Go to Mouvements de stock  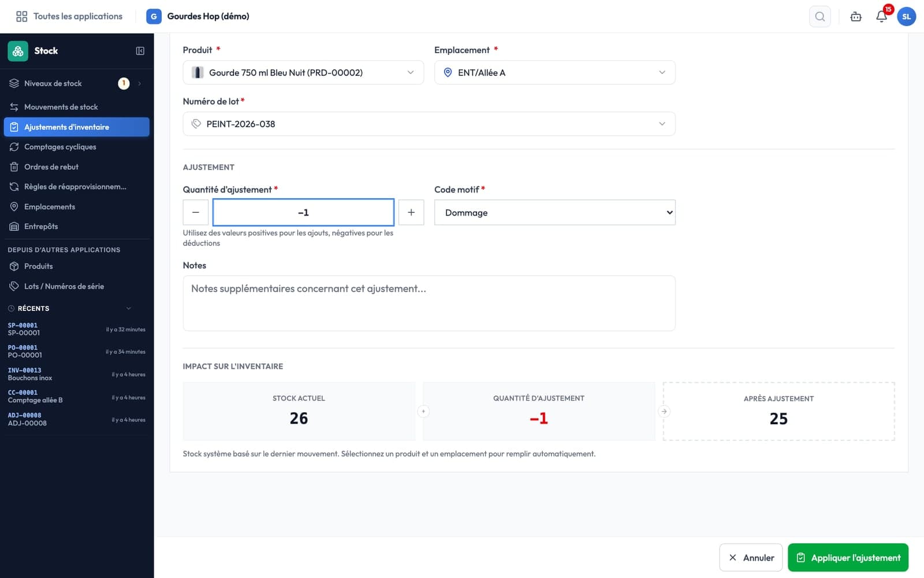(x=61, y=107)
